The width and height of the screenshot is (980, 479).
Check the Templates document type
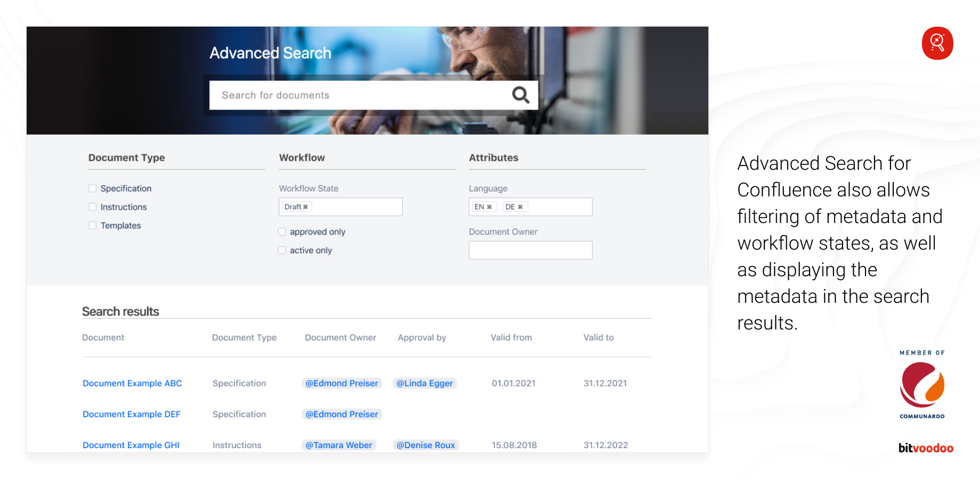tap(93, 226)
